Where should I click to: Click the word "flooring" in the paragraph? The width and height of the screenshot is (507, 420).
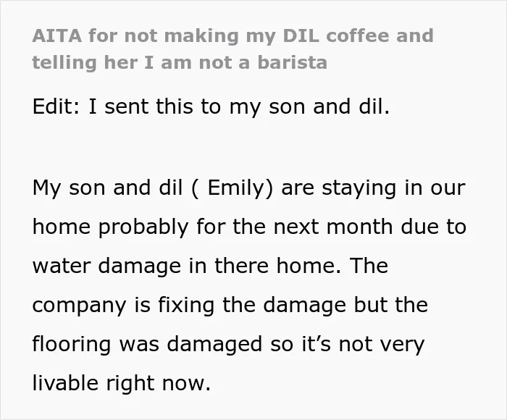(72, 344)
